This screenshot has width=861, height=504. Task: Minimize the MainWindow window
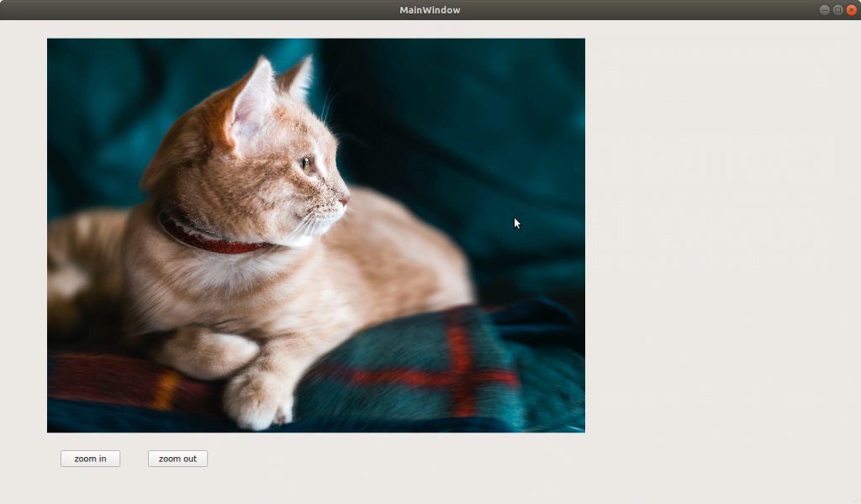point(825,10)
